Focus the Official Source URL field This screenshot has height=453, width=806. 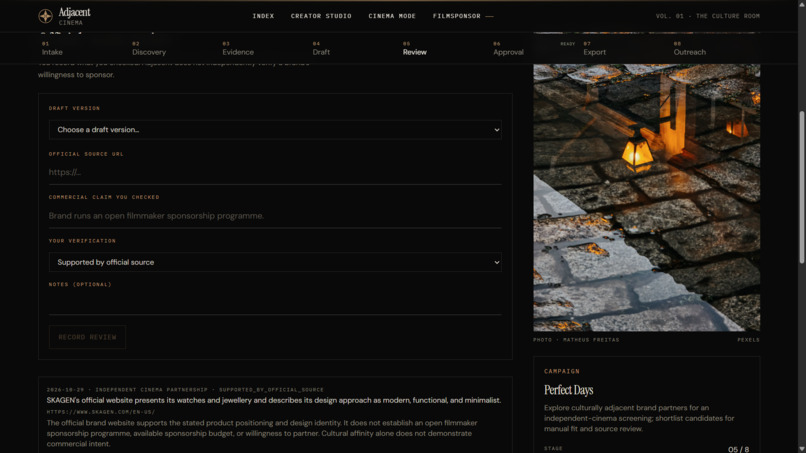pos(275,172)
